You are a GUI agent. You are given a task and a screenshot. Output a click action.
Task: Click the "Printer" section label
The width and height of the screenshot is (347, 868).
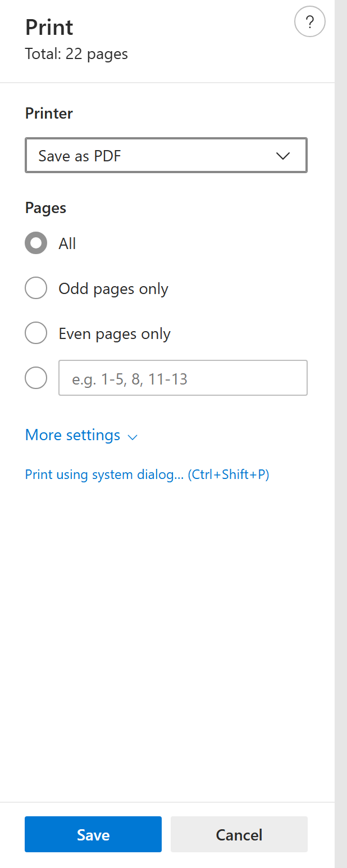point(49,114)
